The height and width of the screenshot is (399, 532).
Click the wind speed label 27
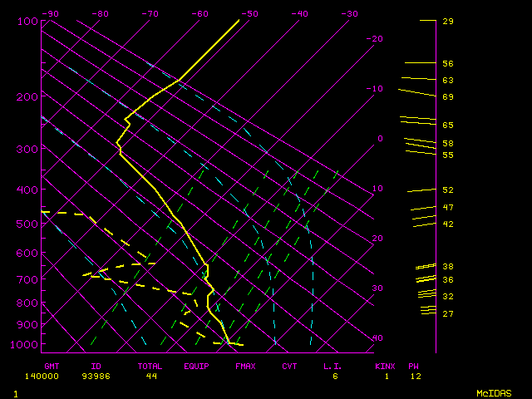pyautogui.click(x=447, y=313)
